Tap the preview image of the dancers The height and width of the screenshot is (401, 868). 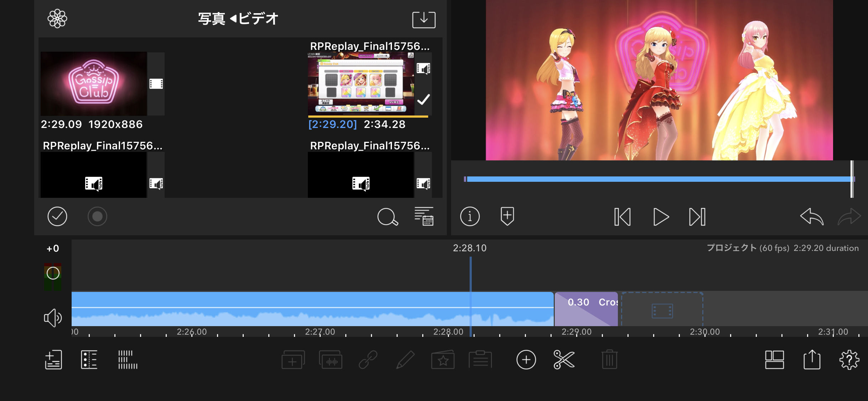(659, 80)
